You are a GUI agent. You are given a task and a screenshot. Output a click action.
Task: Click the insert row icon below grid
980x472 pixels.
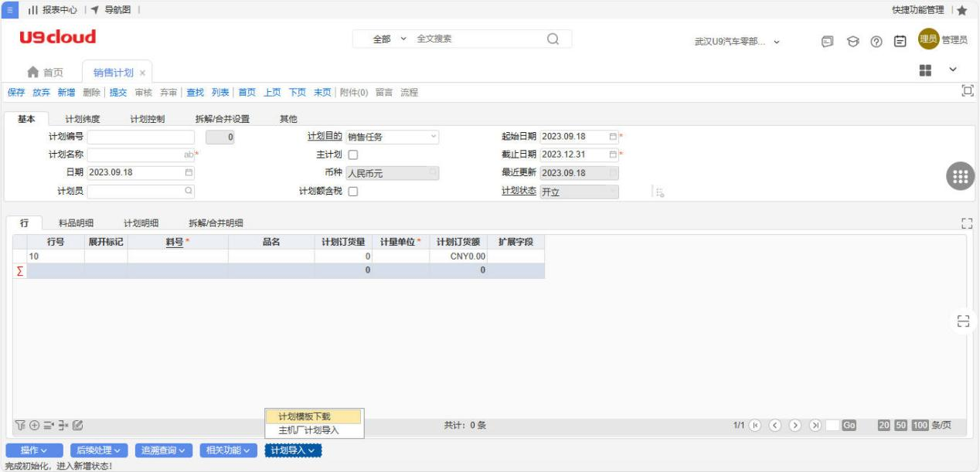pyautogui.click(x=48, y=426)
